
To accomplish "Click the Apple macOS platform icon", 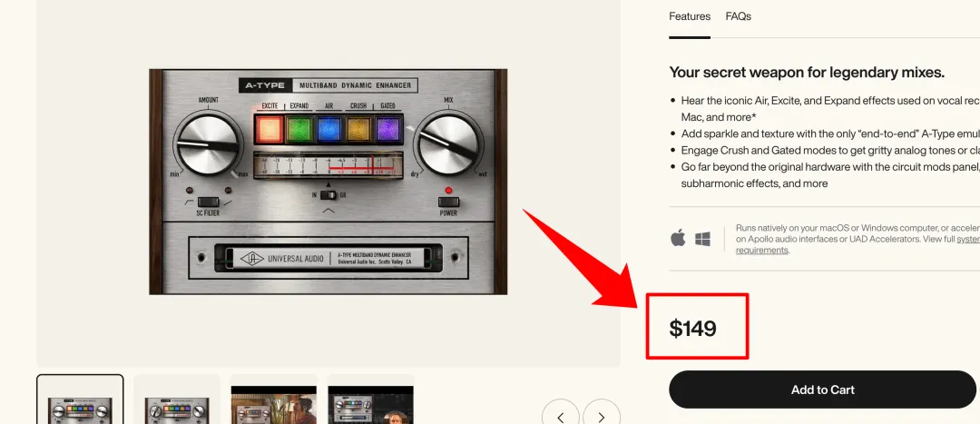I will click(678, 238).
